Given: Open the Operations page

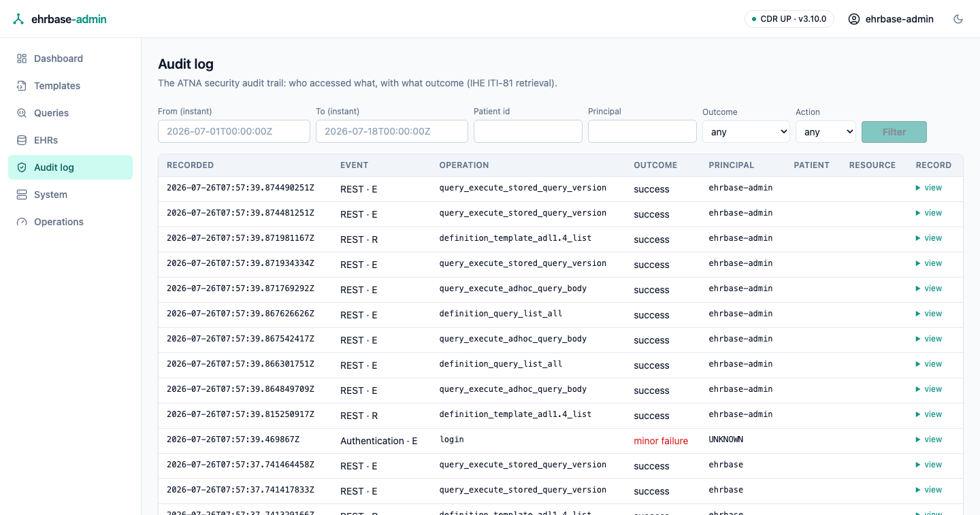Looking at the screenshot, I should point(70,222).
